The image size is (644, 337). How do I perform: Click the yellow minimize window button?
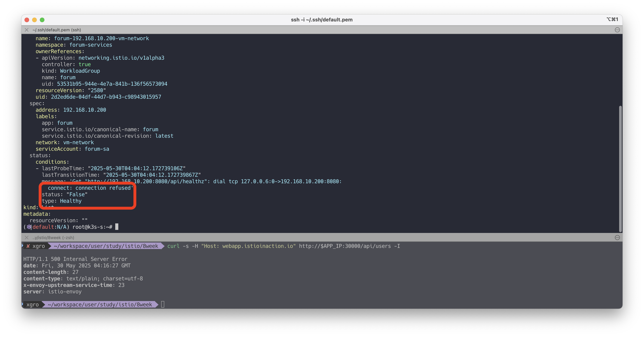click(34, 20)
